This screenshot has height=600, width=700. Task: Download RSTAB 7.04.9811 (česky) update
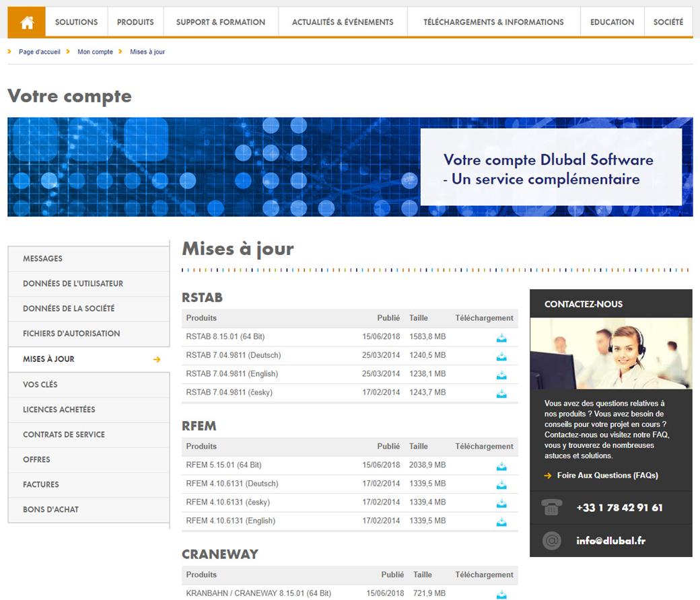501,392
